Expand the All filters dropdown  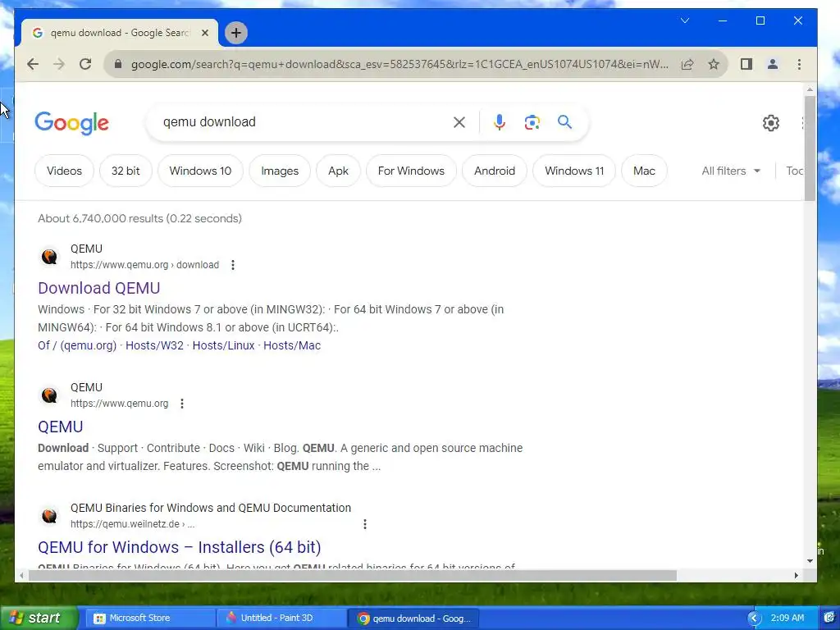pos(731,171)
